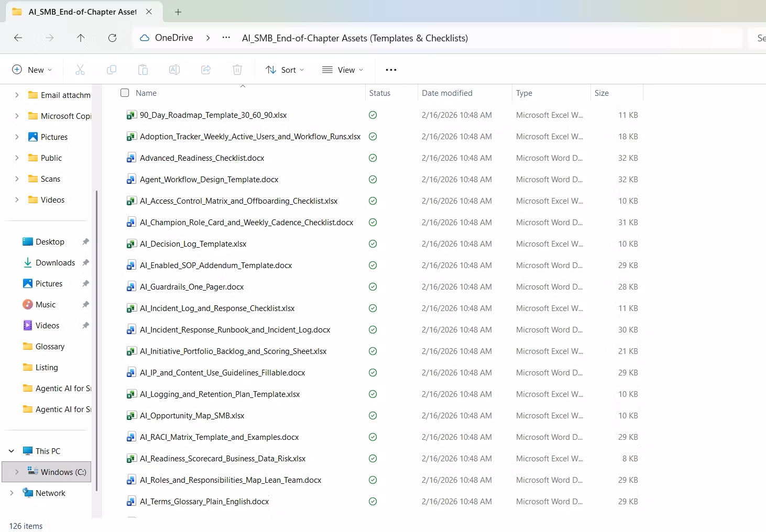Open the New dropdown menu
Viewport: 766px width, 532px height.
coord(32,70)
